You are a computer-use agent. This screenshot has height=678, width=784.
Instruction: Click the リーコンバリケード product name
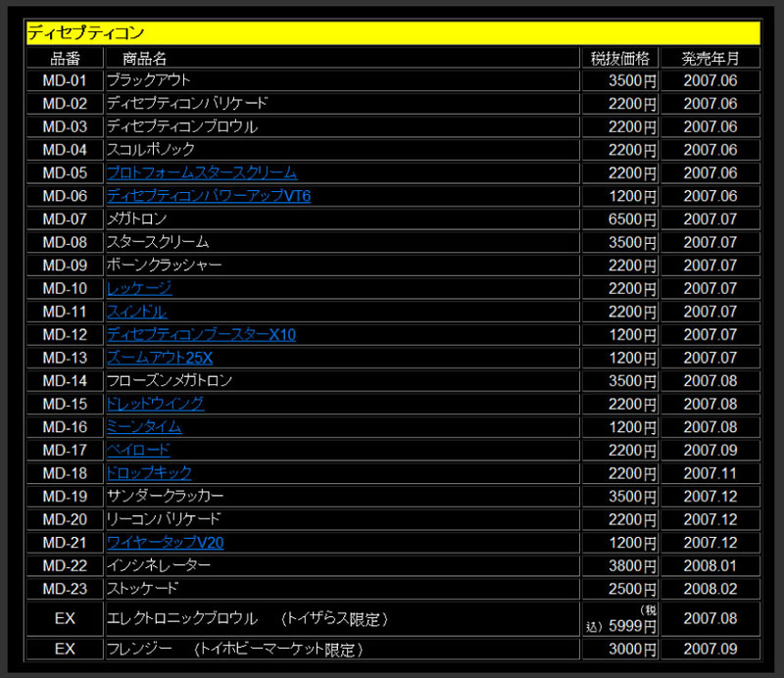tap(164, 519)
